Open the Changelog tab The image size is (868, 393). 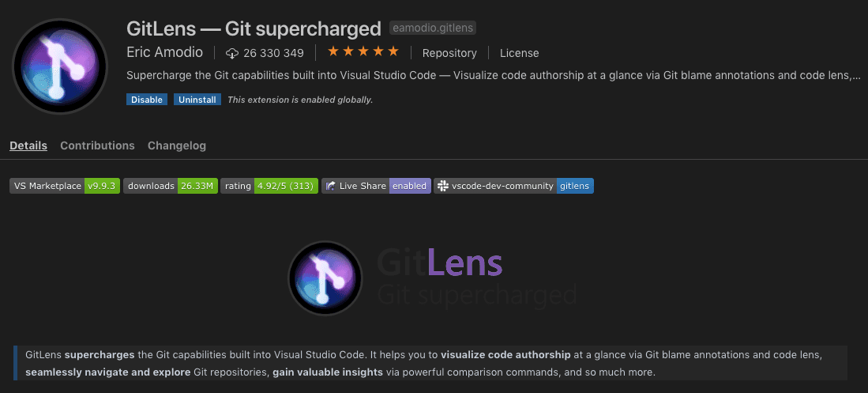177,145
